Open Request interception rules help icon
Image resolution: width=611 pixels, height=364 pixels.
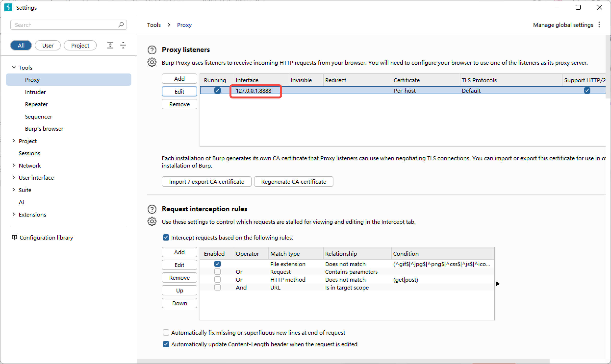click(152, 209)
